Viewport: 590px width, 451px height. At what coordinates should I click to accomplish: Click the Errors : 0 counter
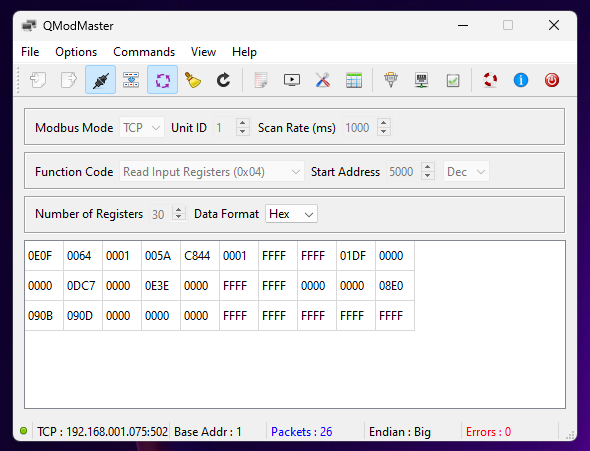click(488, 431)
